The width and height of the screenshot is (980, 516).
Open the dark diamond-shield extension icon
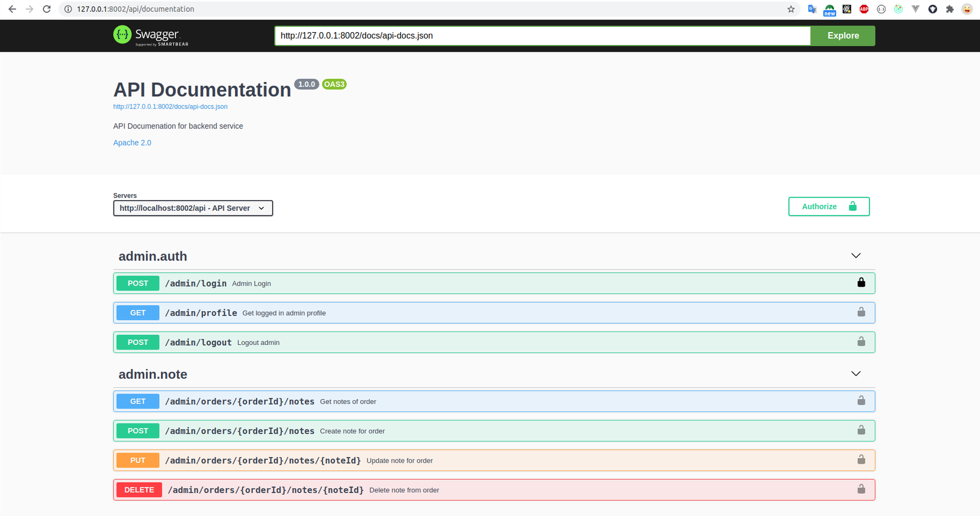point(933,9)
